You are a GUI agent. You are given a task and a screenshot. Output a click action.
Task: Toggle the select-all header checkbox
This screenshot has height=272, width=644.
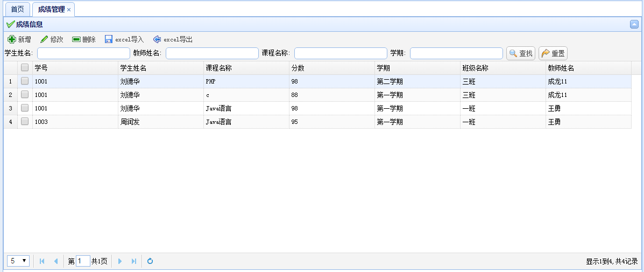25,68
